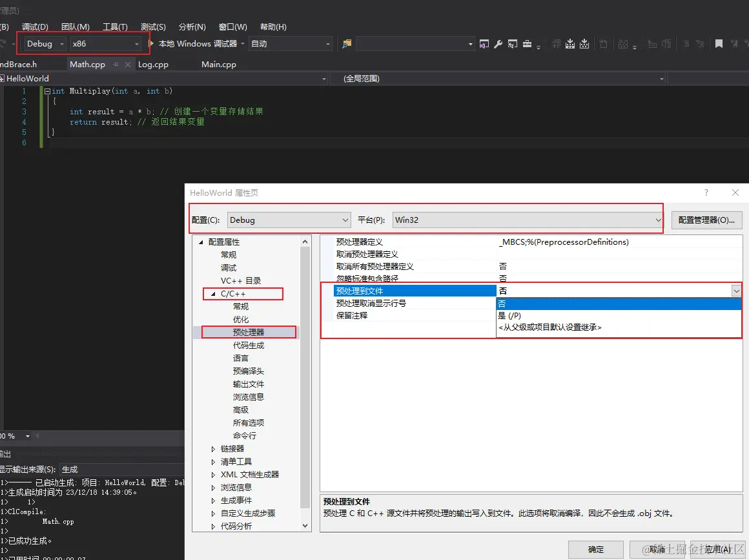The image size is (749, 560).
Task: Open the 帮助(H) menu
Action: [273, 26]
